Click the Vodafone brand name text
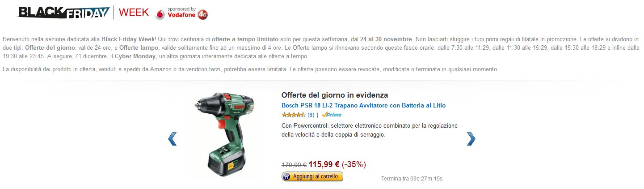This screenshot has height=189, width=644. pos(181,15)
